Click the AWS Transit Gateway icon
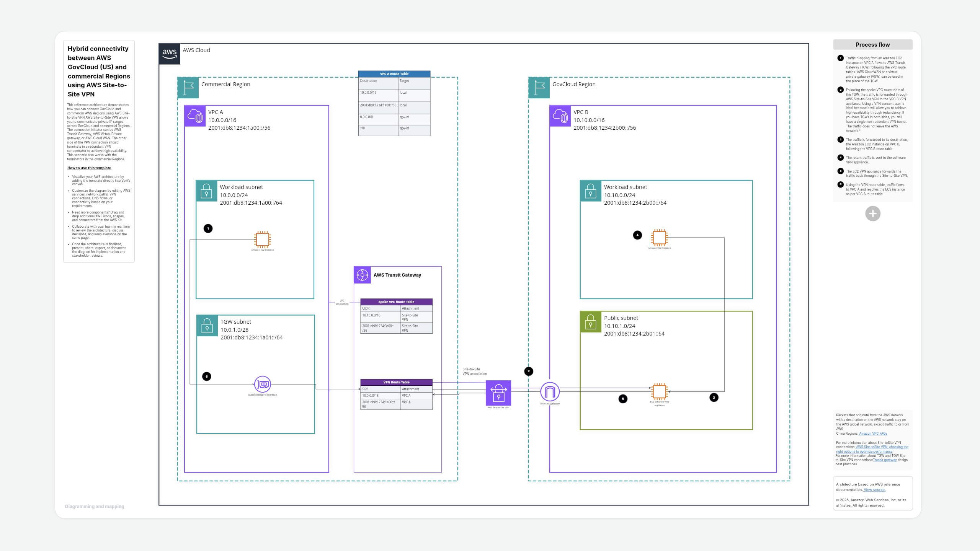This screenshot has height=551, width=980. 362,275
